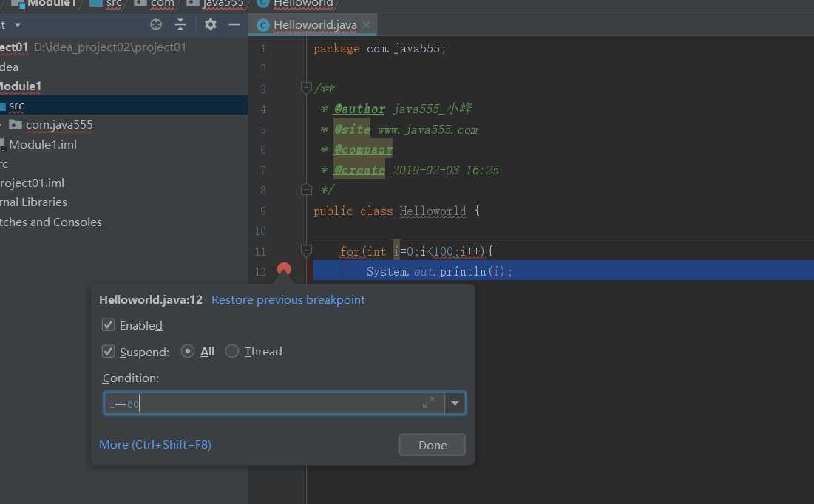Select the src folder in project tree
814x504 pixels.
tap(123, 106)
